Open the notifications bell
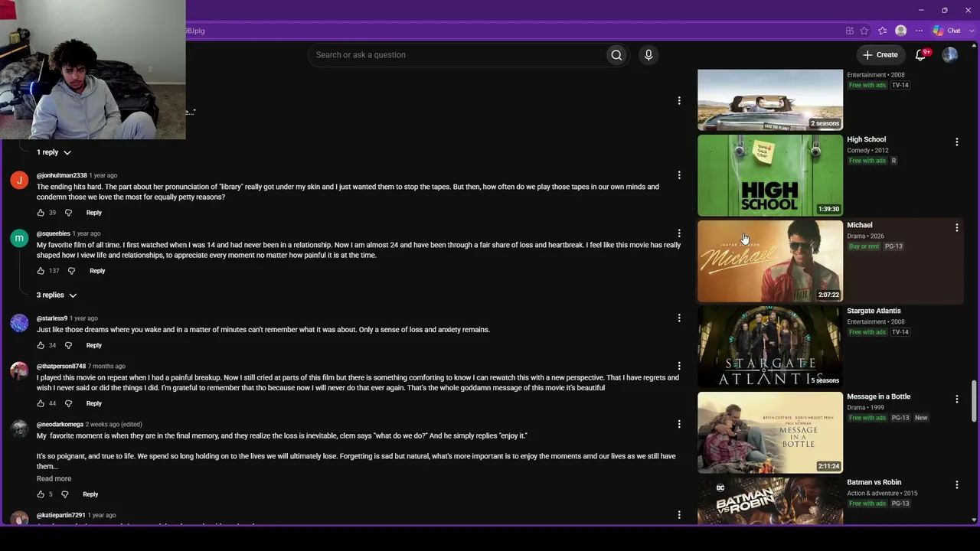Screen dimensions: 980x551 (921, 55)
